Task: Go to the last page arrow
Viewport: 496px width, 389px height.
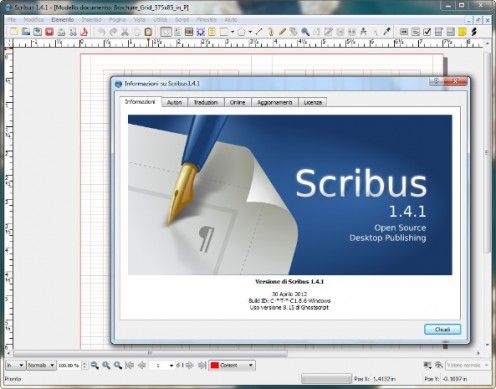Action: pyautogui.click(x=202, y=365)
